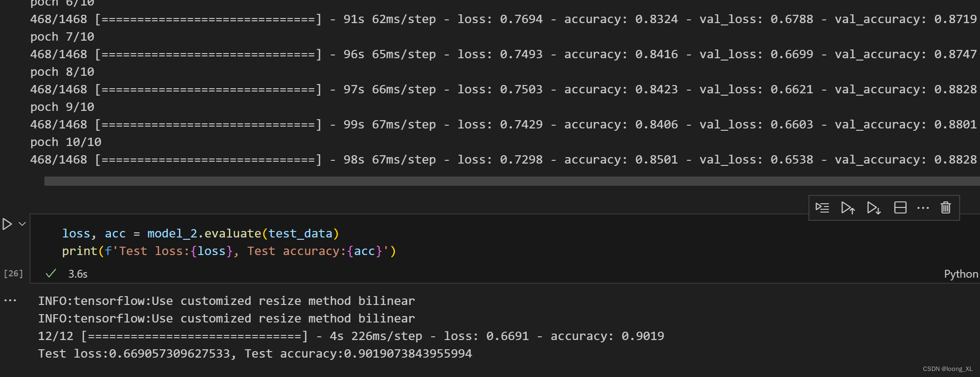980x377 pixels.
Task: Expand run options chevron beside play
Action: point(22,224)
